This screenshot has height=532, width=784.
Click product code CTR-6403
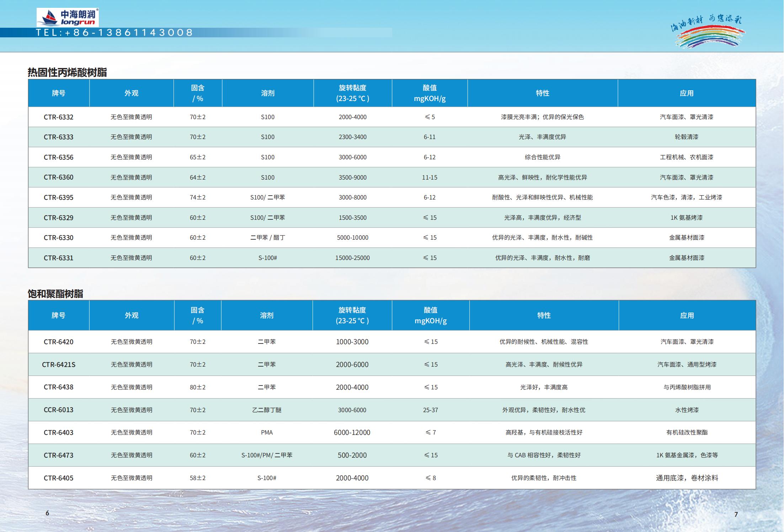pyautogui.click(x=59, y=432)
